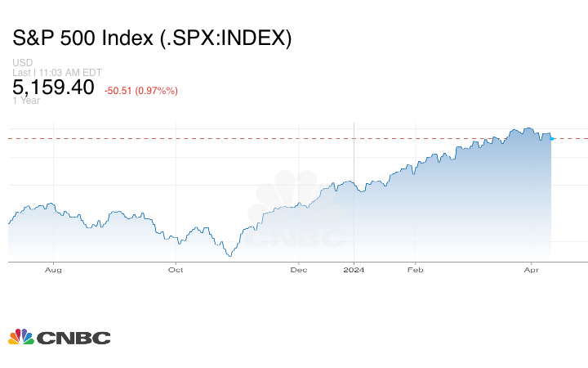This screenshot has width=588, height=368.
Task: Click the Aug label on the time axis
Action: (x=53, y=269)
